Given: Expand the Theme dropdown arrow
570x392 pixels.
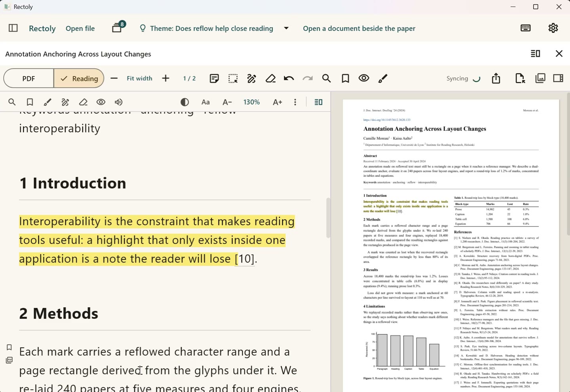Looking at the screenshot, I should click(286, 28).
